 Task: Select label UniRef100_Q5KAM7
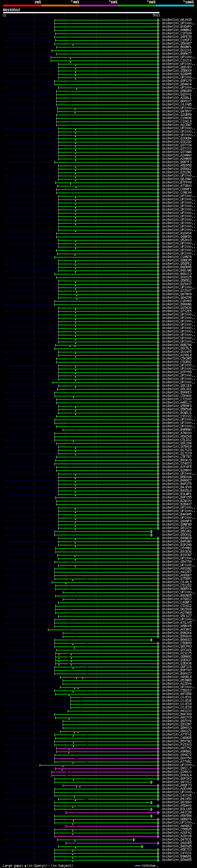[x=177, y=43]
